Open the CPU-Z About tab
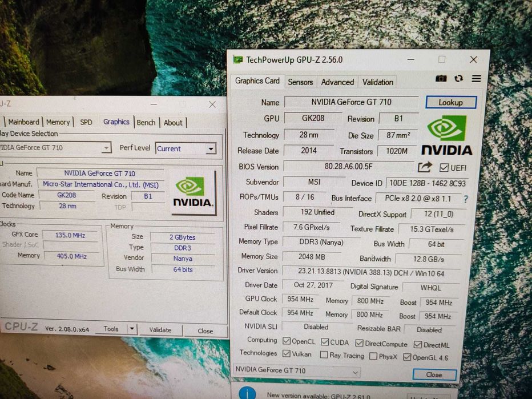 173,123
